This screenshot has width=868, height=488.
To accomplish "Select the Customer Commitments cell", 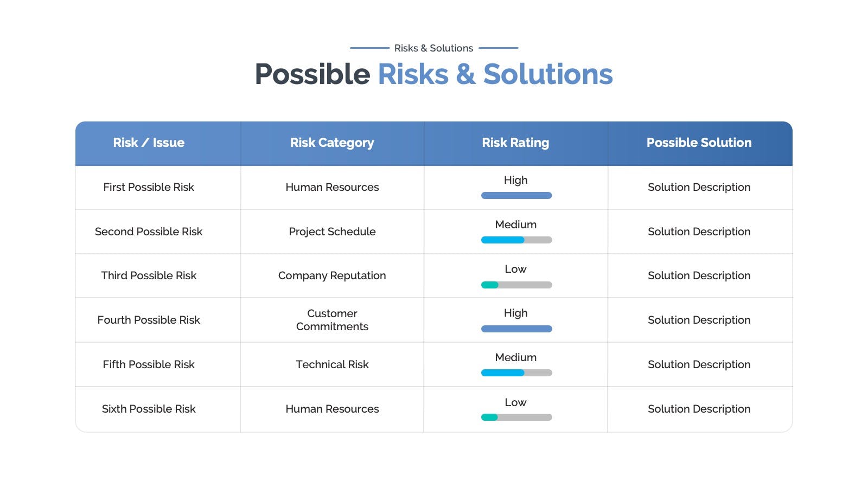I will (332, 320).
